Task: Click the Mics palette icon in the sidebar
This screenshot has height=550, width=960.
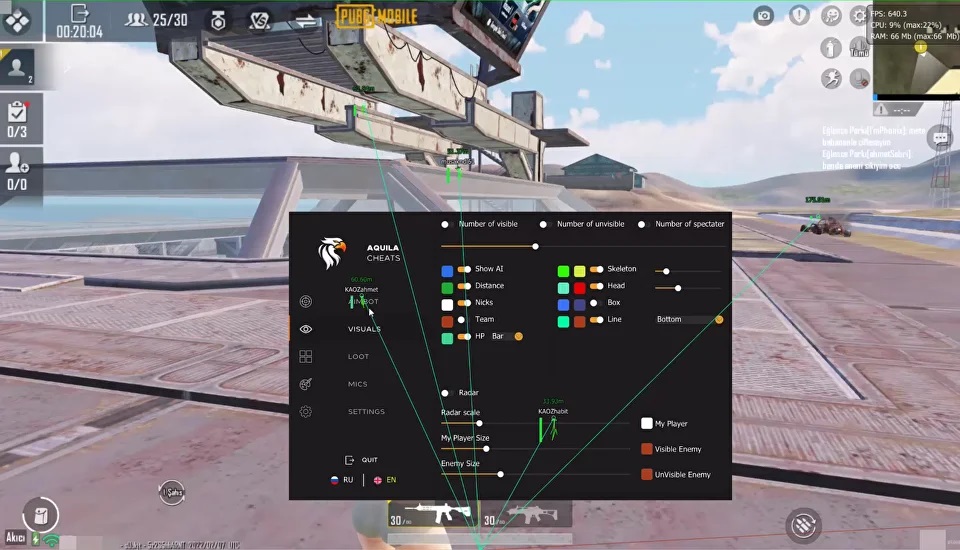Action: click(x=306, y=384)
